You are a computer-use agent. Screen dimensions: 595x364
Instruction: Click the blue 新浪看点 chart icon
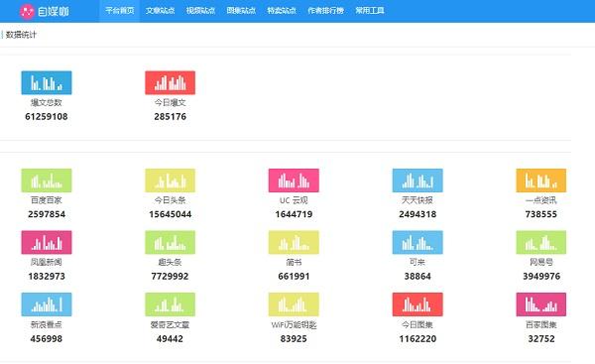tap(47, 304)
